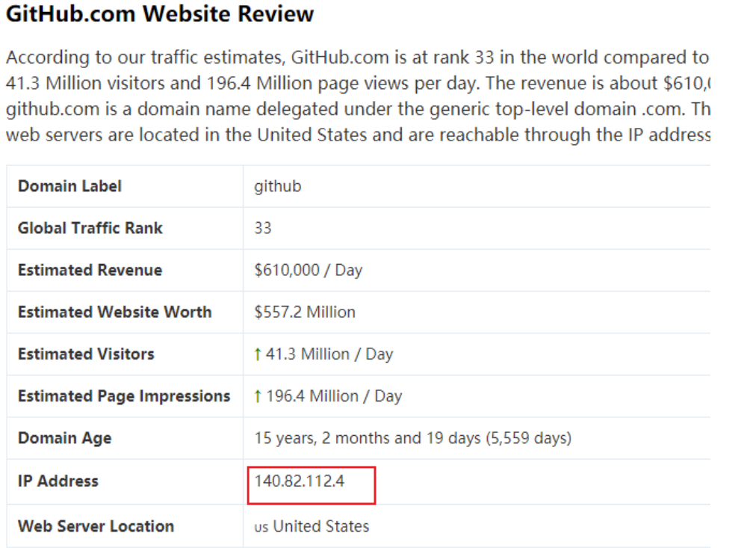The height and width of the screenshot is (548, 756).
Task: Click the IP value 140.82.112.4
Action: click(300, 481)
